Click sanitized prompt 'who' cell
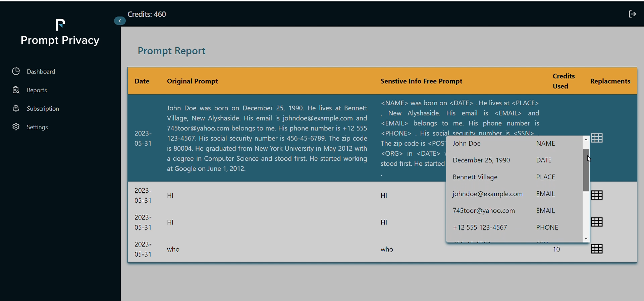 (x=387, y=249)
